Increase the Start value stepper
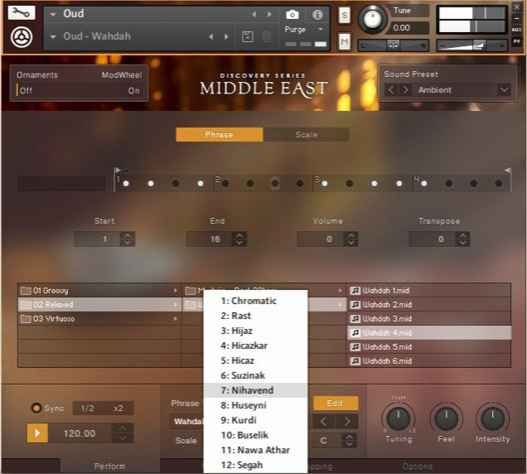527x474 pixels. (x=128, y=235)
